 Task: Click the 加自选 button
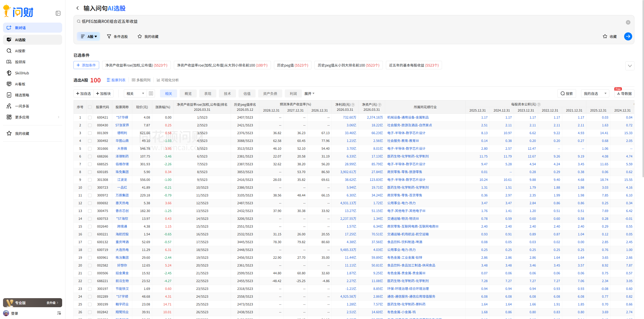pos(84,93)
